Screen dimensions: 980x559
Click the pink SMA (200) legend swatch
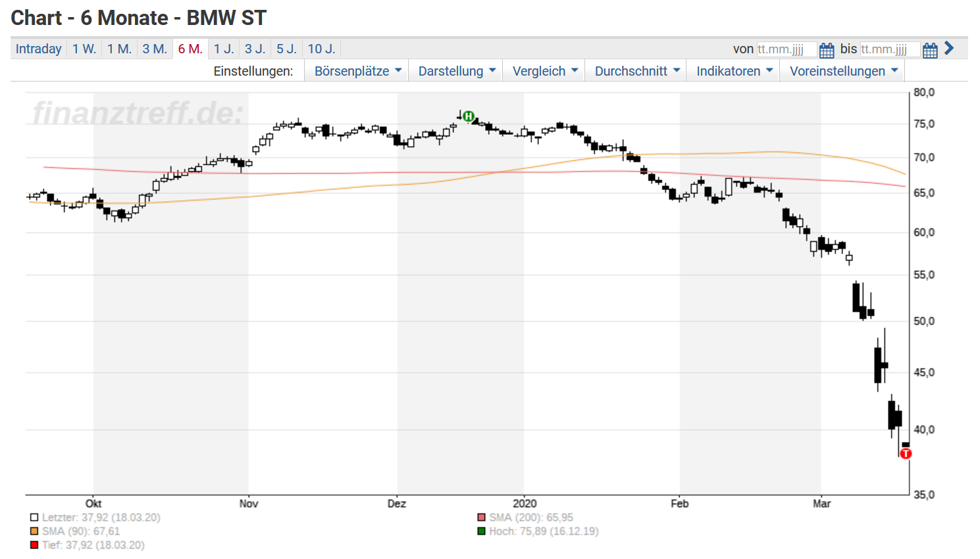[x=482, y=518]
